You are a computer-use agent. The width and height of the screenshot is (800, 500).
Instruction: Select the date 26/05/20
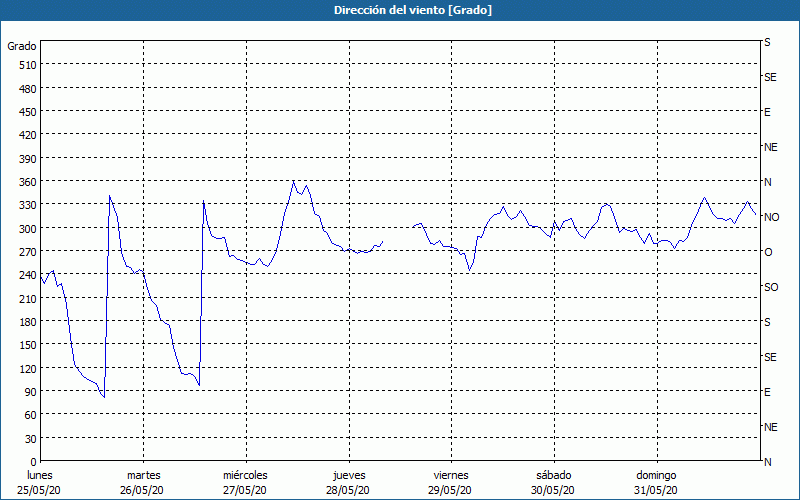(x=142, y=490)
